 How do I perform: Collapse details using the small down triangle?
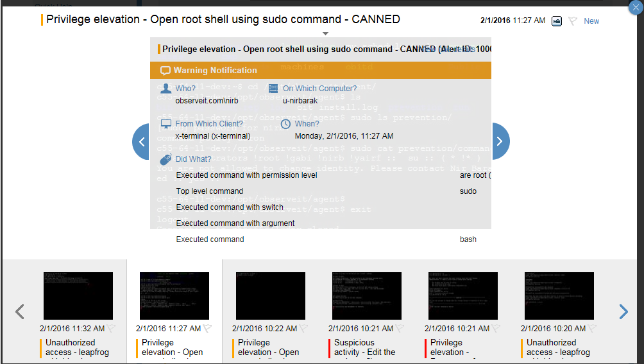tap(325, 33)
